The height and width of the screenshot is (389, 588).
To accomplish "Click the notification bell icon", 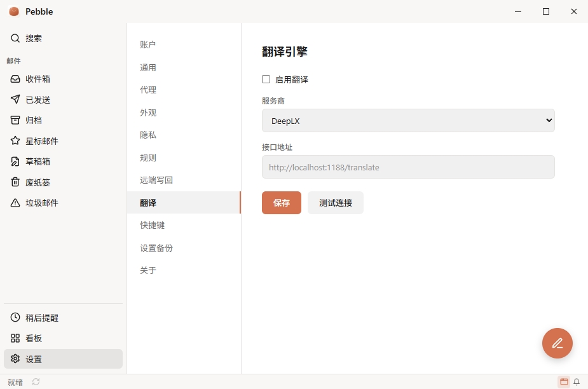I will (577, 382).
